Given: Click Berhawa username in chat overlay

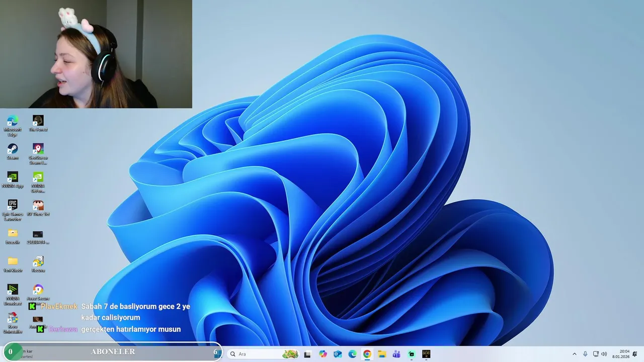Looking at the screenshot, I should click(63, 329).
